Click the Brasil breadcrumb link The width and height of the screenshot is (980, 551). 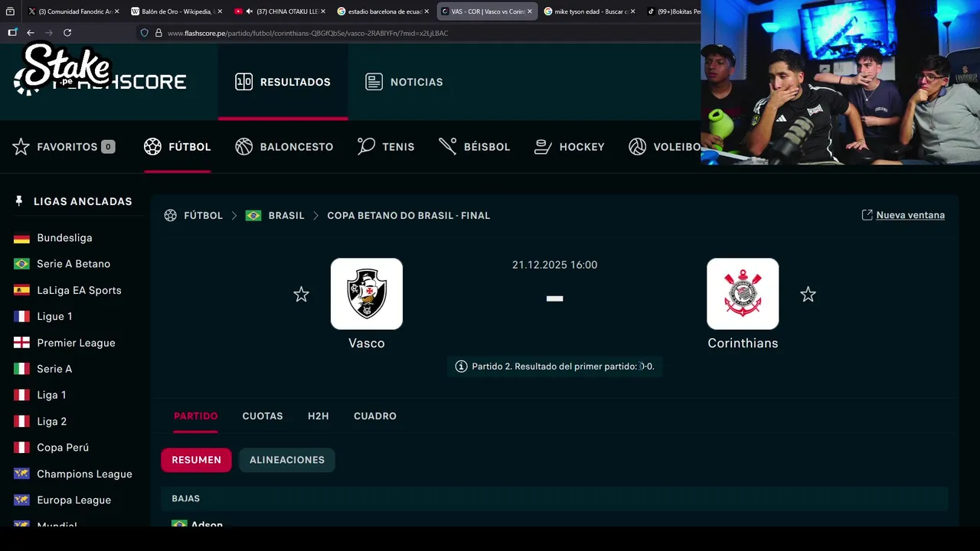pyautogui.click(x=286, y=216)
